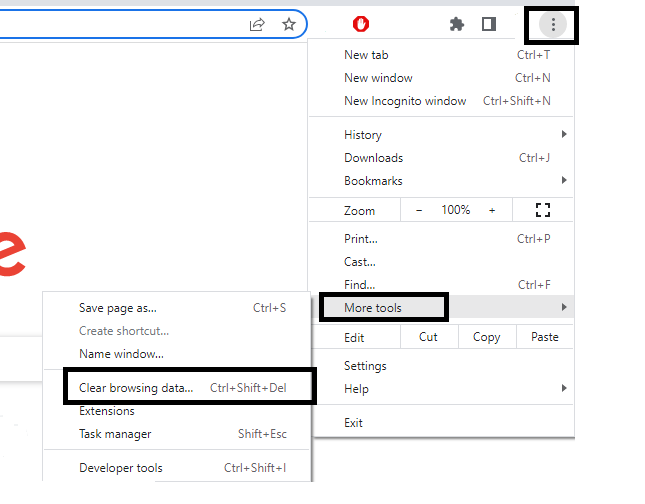Choose Save page as... in submenu

pos(177,308)
